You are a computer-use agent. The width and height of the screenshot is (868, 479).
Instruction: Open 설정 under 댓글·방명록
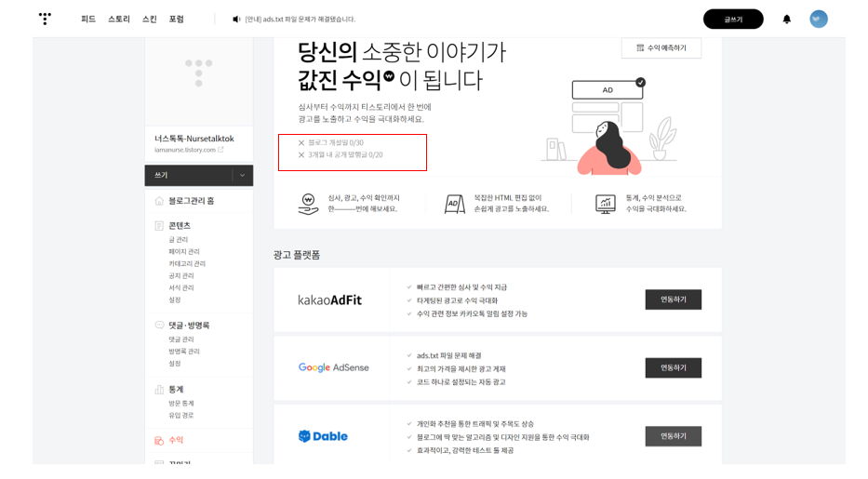pos(174,364)
